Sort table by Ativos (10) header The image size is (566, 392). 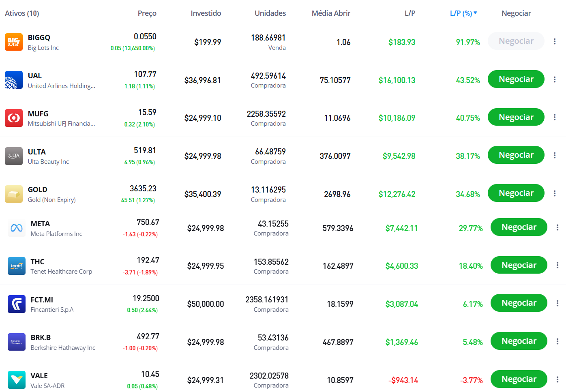click(22, 13)
